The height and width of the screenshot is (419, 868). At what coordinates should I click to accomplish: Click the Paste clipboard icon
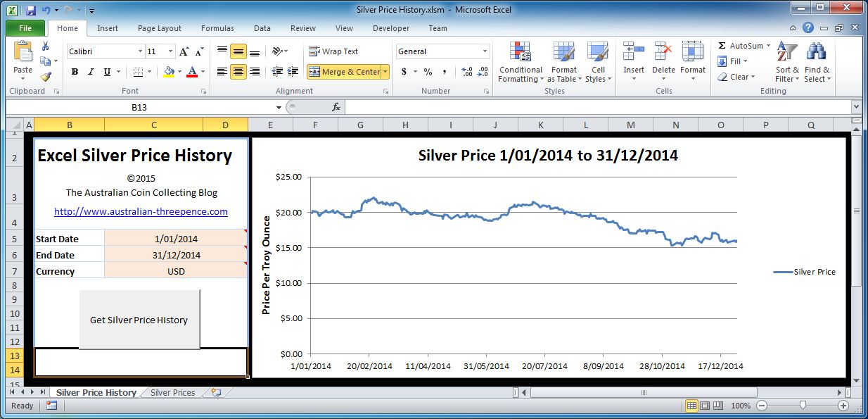pos(23,53)
